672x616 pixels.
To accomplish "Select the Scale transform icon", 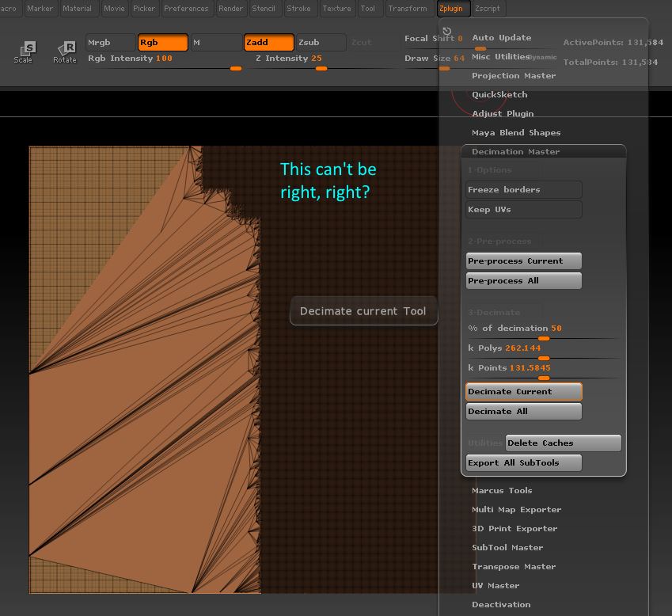I will click(x=23, y=52).
